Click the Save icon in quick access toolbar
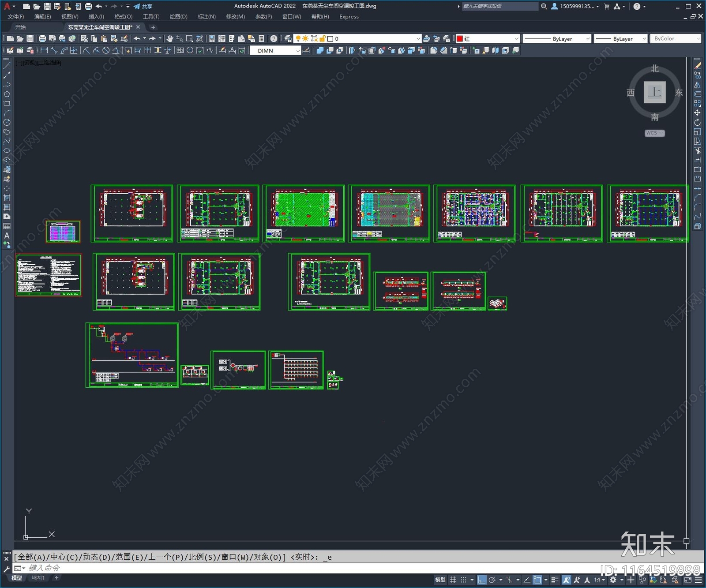This screenshot has height=588, width=706. coord(47,6)
